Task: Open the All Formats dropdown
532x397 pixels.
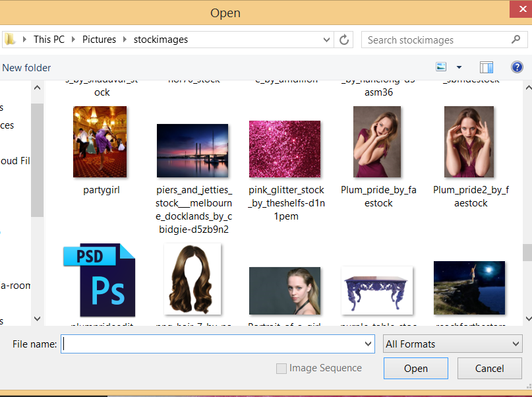Action: [x=453, y=344]
